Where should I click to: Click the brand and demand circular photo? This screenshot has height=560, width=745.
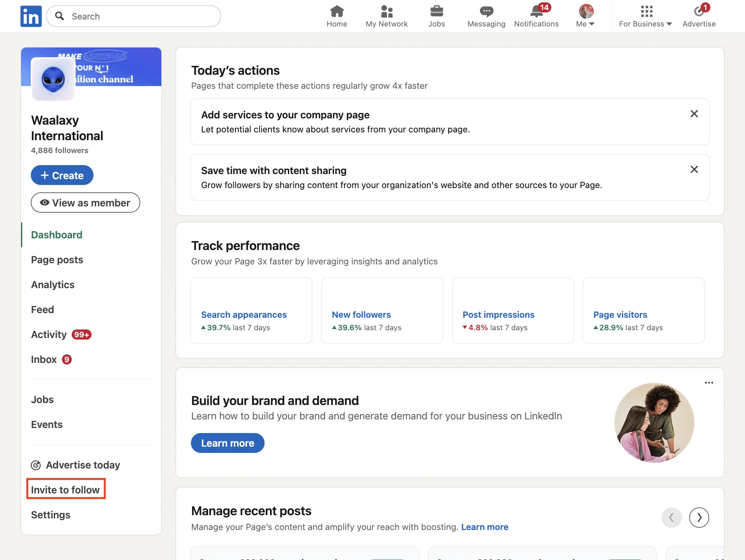pos(654,423)
